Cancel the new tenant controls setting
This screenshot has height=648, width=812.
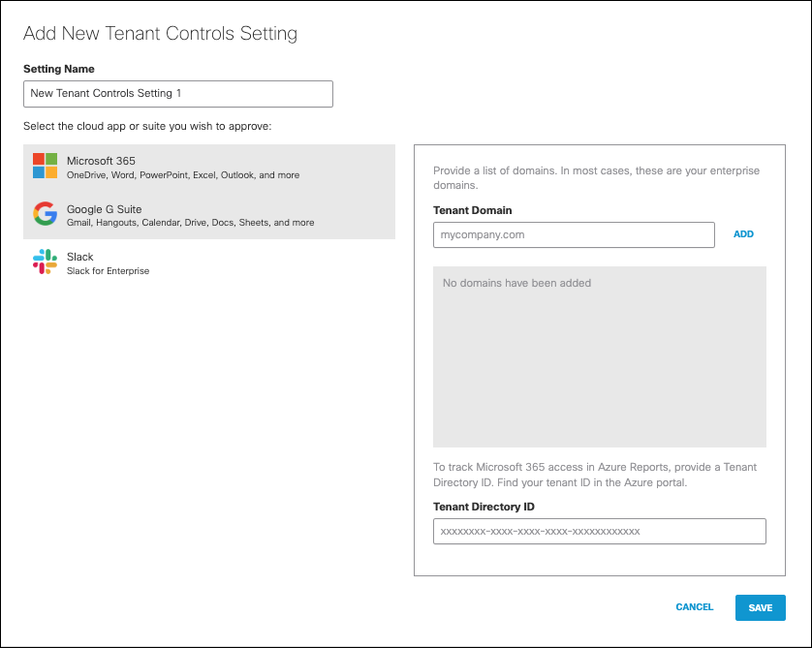pos(695,607)
